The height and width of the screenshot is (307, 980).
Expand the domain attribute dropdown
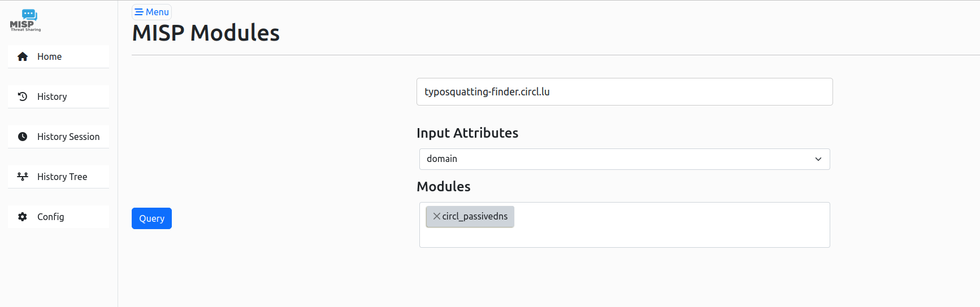pyautogui.click(x=625, y=159)
